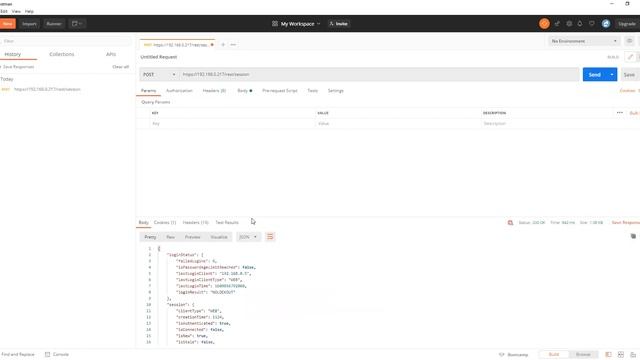Click the search icon in response bar
Image resolution: width=640 pixels, height=360 pixels.
point(510,222)
